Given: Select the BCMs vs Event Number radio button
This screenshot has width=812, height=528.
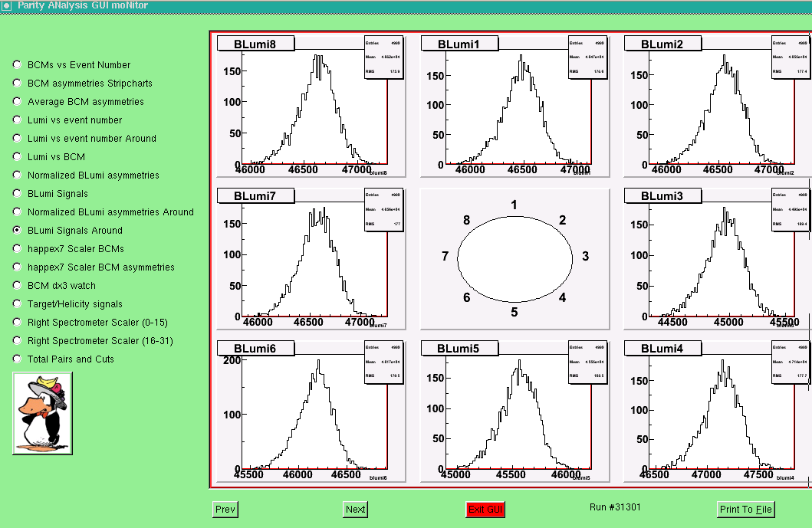Looking at the screenshot, I should (x=17, y=64).
